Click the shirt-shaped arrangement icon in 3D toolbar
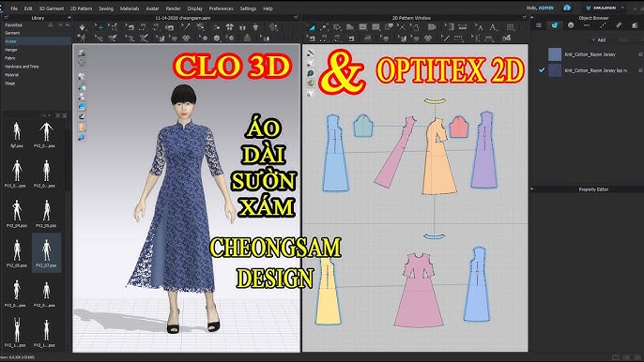The width and height of the screenshot is (644, 362). pyautogui.click(x=255, y=27)
